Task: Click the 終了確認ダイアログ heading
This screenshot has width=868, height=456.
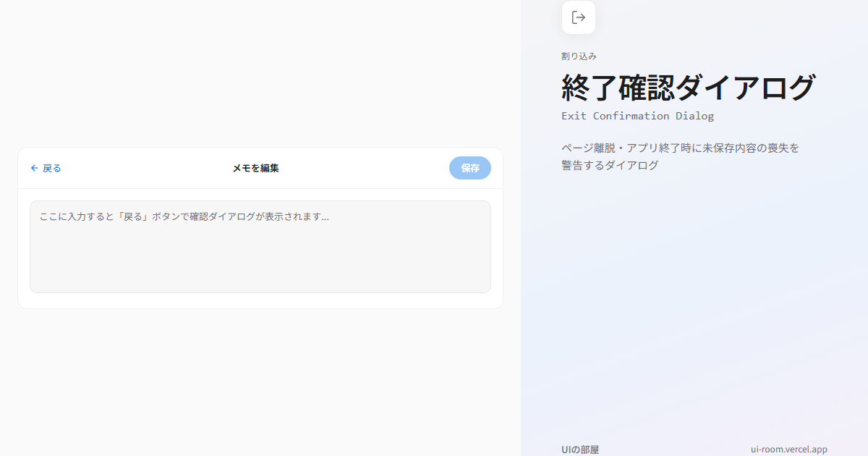Action: click(689, 88)
